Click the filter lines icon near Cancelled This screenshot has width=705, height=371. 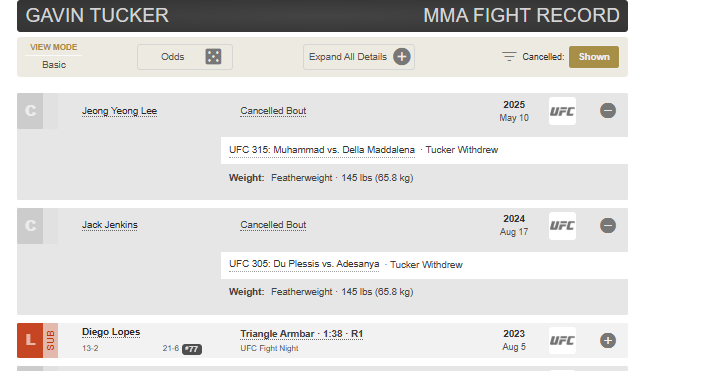pyautogui.click(x=509, y=57)
